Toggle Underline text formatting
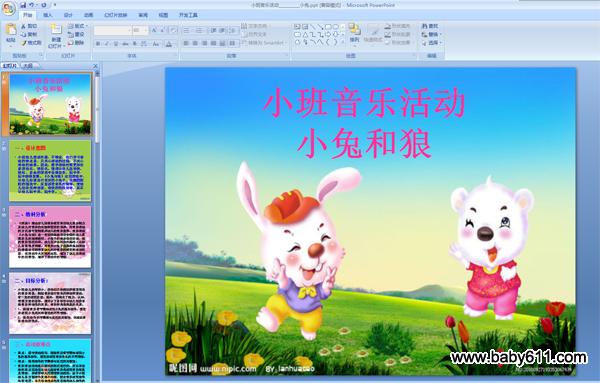This screenshot has height=383, width=600. (x=116, y=44)
